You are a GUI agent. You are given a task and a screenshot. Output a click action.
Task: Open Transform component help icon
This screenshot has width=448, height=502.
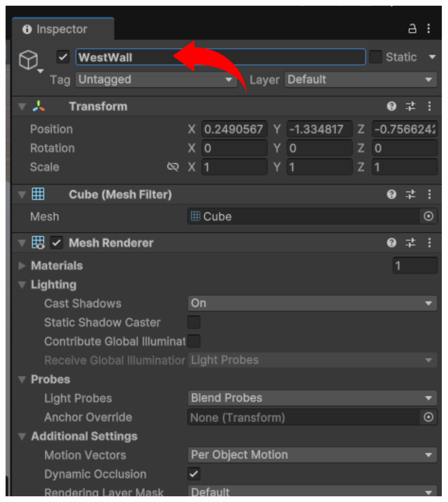[x=391, y=106]
